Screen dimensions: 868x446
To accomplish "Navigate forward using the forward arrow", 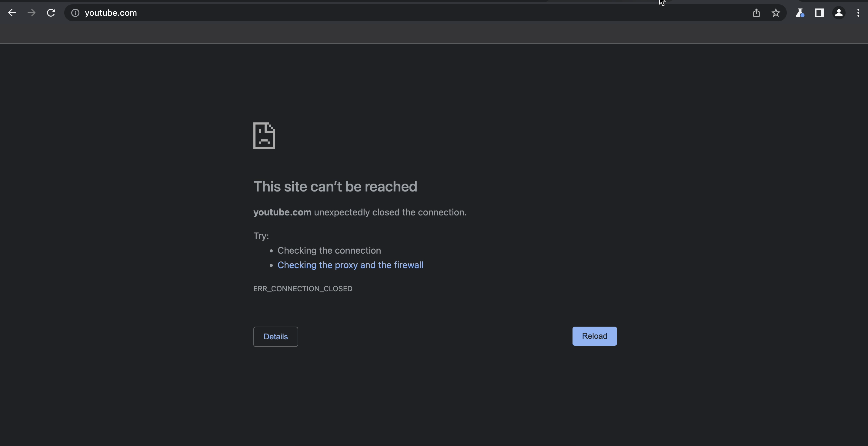I will 31,13.
